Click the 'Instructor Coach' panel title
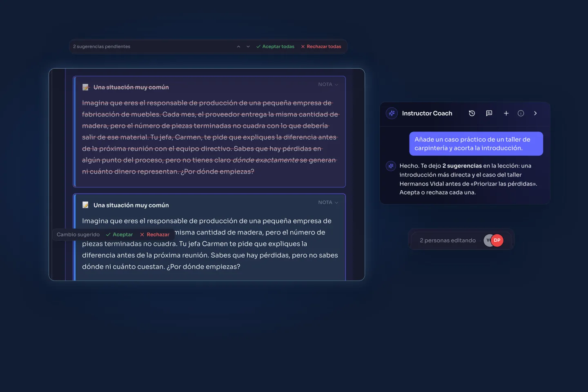The width and height of the screenshot is (588, 392). (427, 114)
